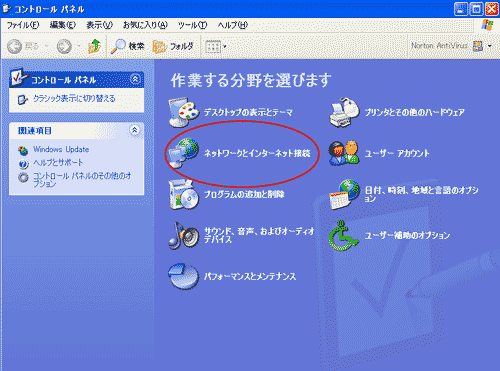Toggle the フォルダ folders pane button
This screenshot has width=500, height=371.
(173, 46)
